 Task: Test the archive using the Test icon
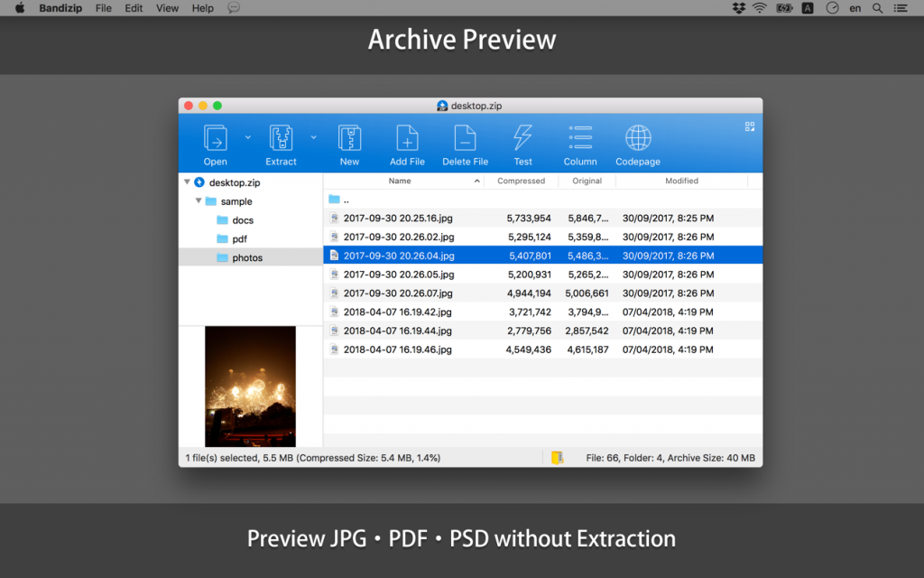point(522,140)
